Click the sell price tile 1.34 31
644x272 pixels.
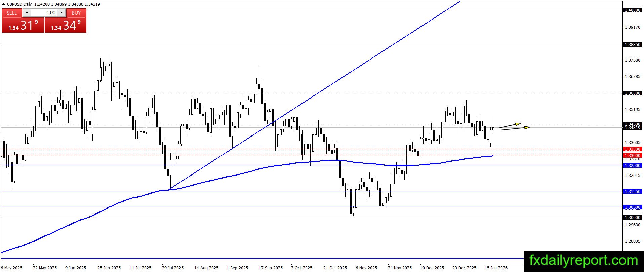point(23,25)
